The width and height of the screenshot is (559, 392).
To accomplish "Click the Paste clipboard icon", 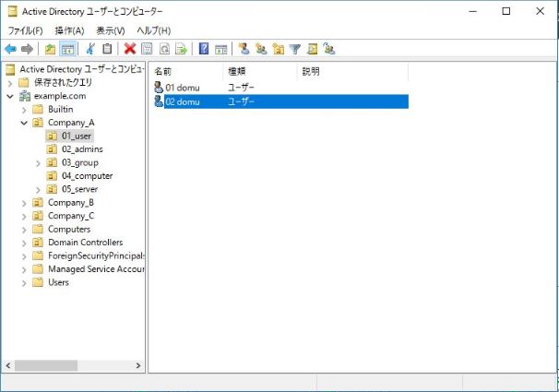I will [x=107, y=49].
